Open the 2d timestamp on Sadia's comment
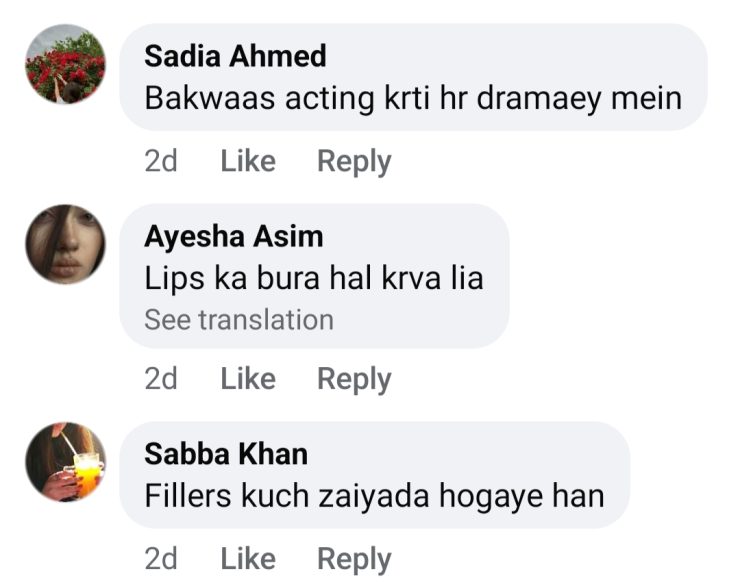The width and height of the screenshot is (740, 582). click(x=161, y=161)
